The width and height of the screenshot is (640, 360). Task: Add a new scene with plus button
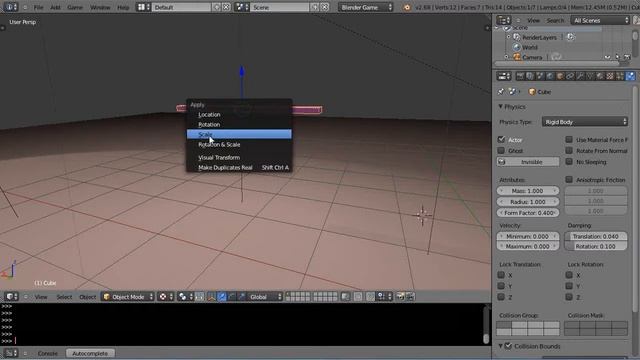(315, 7)
